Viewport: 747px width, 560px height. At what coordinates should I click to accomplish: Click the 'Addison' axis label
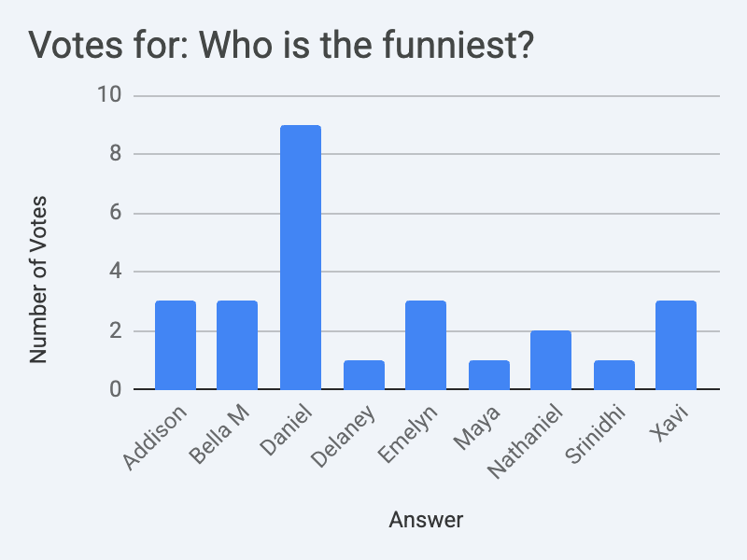(x=154, y=438)
